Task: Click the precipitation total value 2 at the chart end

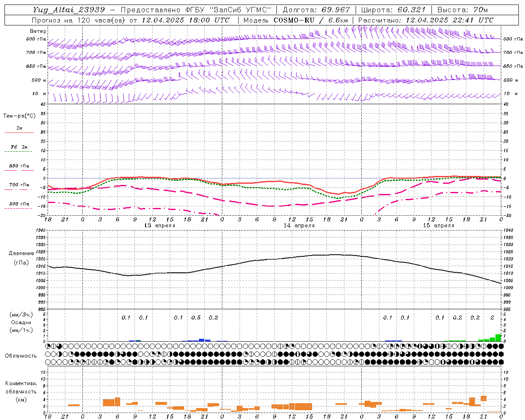Action: click(x=492, y=318)
